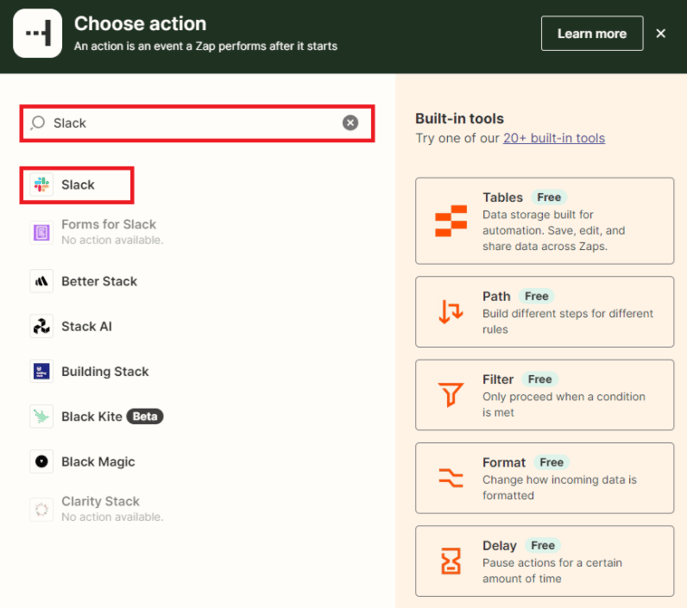This screenshot has width=687, height=608.
Task: Click the Choose action title
Action: pyautogui.click(x=140, y=24)
